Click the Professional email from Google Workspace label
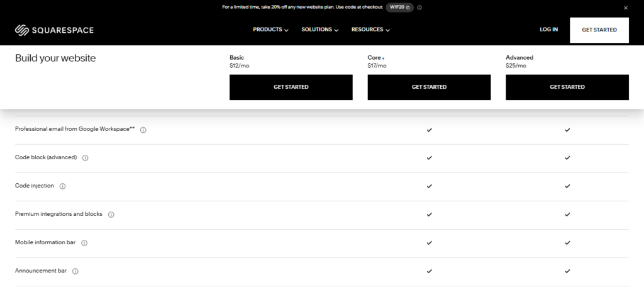644x299 pixels. 75,129
